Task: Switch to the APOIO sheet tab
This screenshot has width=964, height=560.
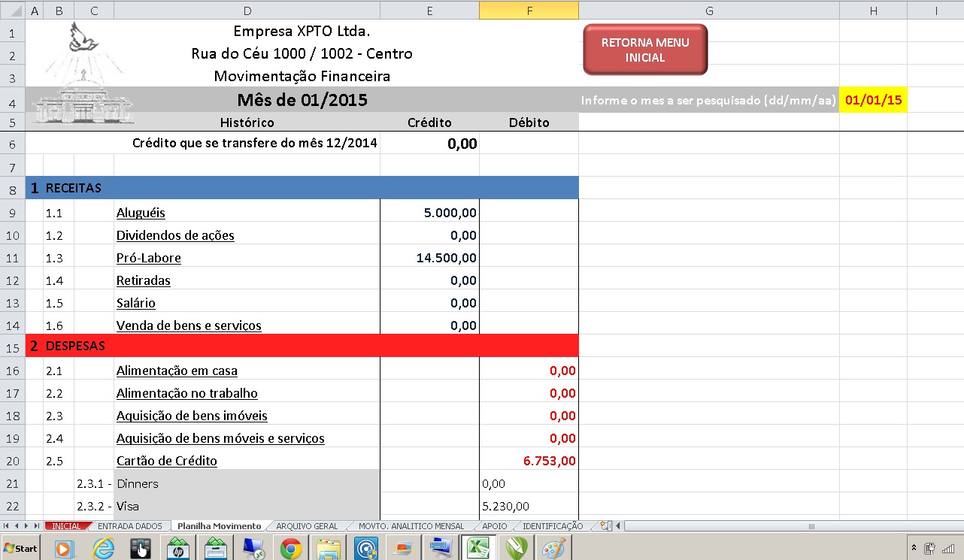Action: (x=495, y=525)
